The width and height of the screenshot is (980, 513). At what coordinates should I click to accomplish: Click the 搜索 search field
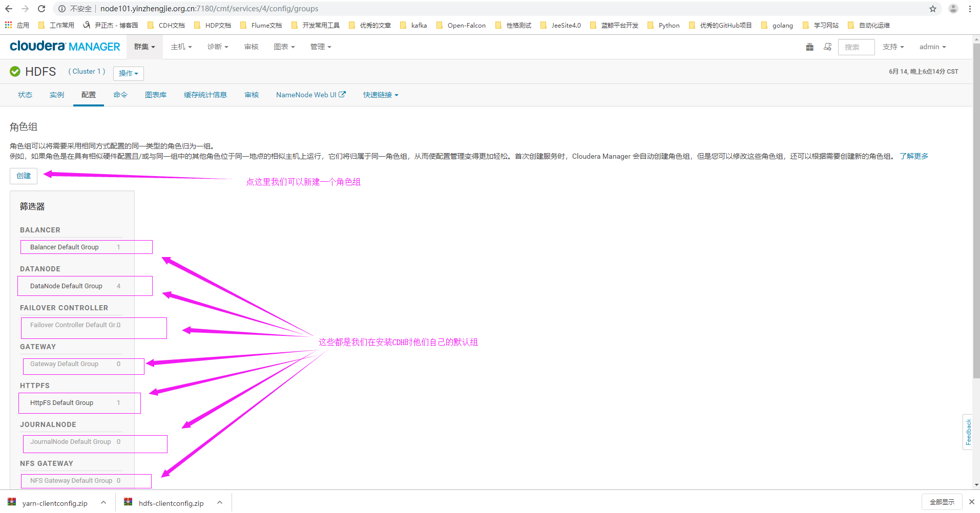(857, 47)
